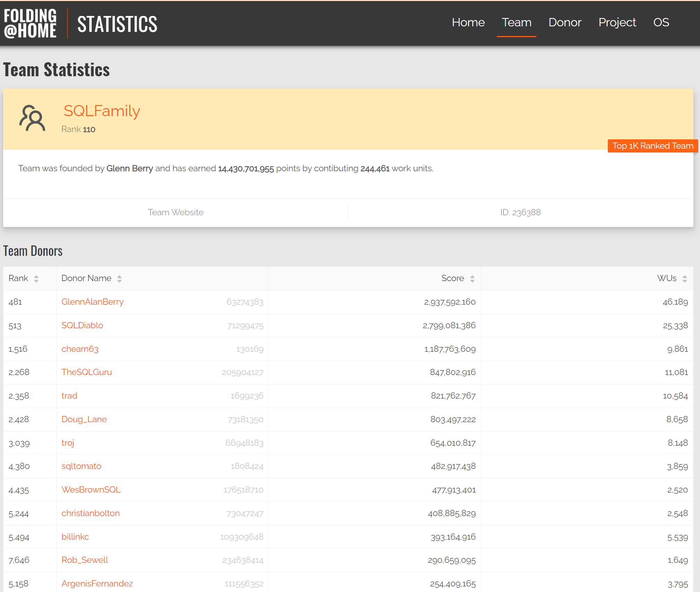
Task: Click the Folding@Home logo
Action: coord(30,23)
